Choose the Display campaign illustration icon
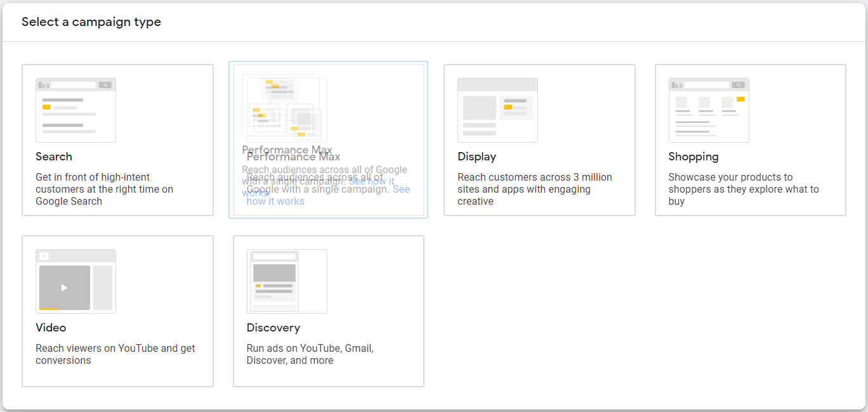This screenshot has height=412, width=868. pos(497,110)
